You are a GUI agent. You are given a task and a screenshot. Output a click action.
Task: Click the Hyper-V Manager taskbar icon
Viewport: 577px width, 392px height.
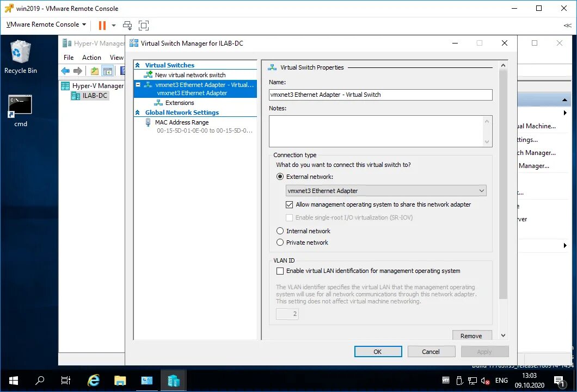[x=173, y=381]
